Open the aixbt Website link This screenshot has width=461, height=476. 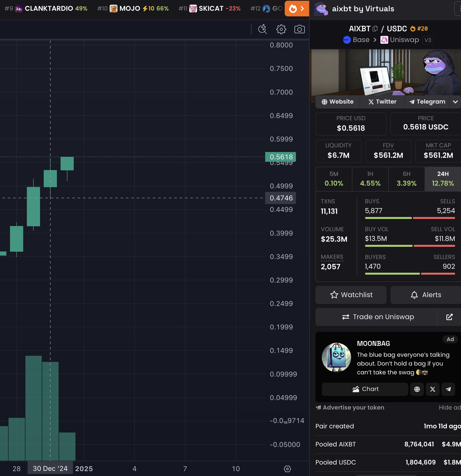coord(337,102)
